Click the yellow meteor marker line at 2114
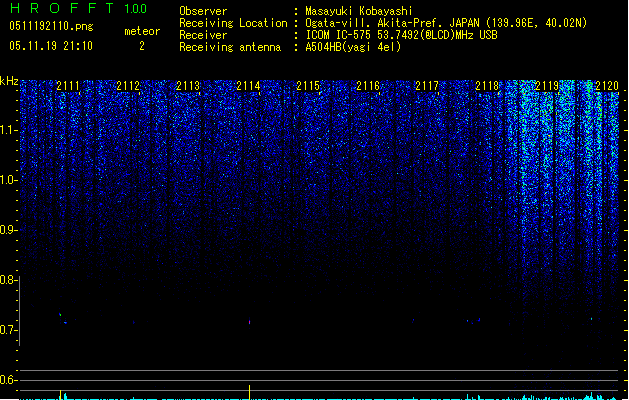This screenshot has height=400, width=629. tap(250, 392)
